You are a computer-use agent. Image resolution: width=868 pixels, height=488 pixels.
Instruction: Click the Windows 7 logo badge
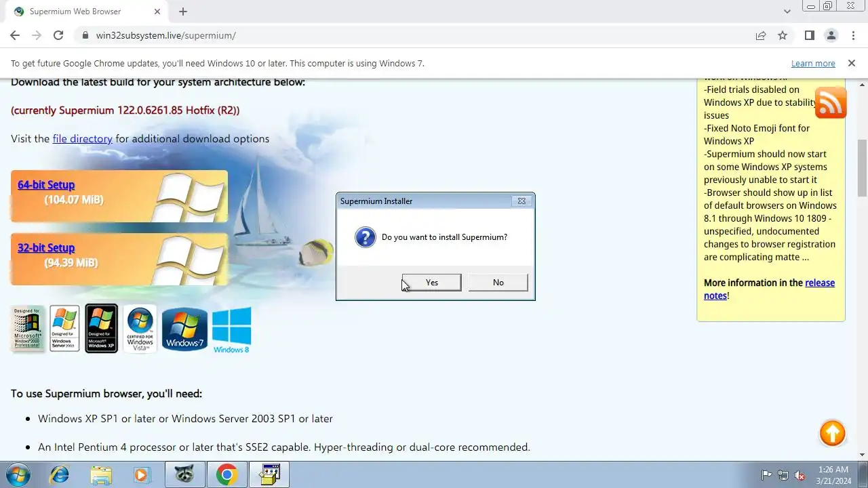(184, 329)
